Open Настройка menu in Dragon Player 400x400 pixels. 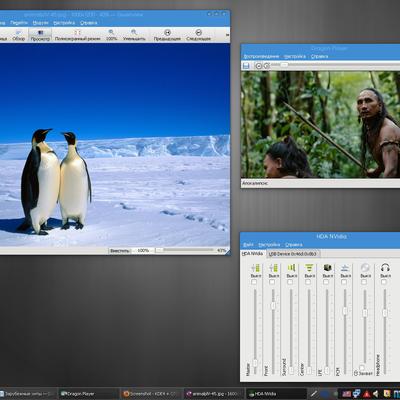pyautogui.click(x=295, y=56)
